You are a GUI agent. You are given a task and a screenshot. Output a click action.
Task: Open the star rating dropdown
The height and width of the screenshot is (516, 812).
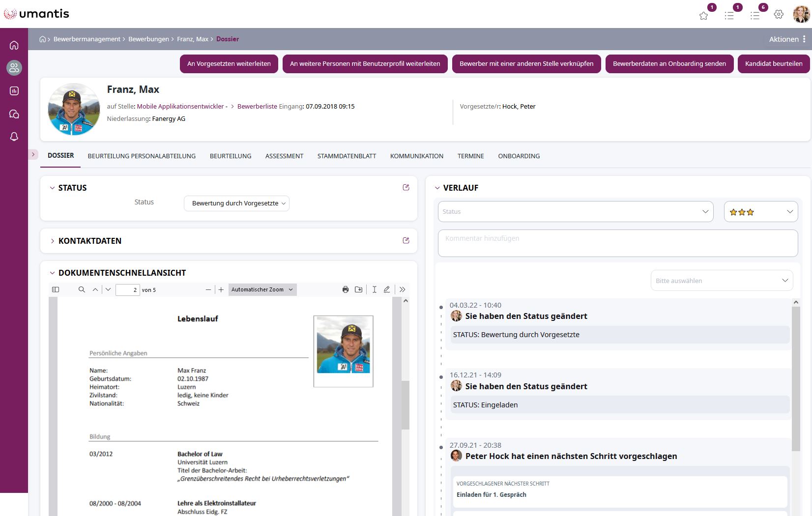tap(760, 212)
